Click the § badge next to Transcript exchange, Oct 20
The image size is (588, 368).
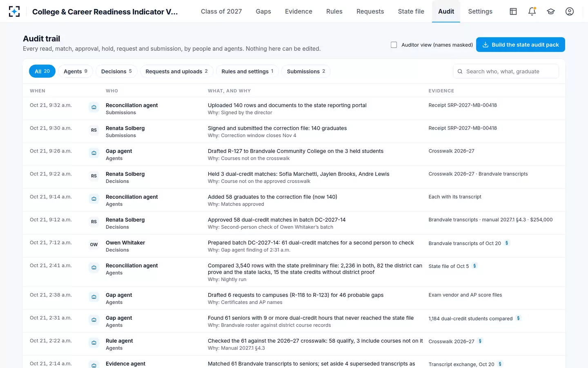500,364
